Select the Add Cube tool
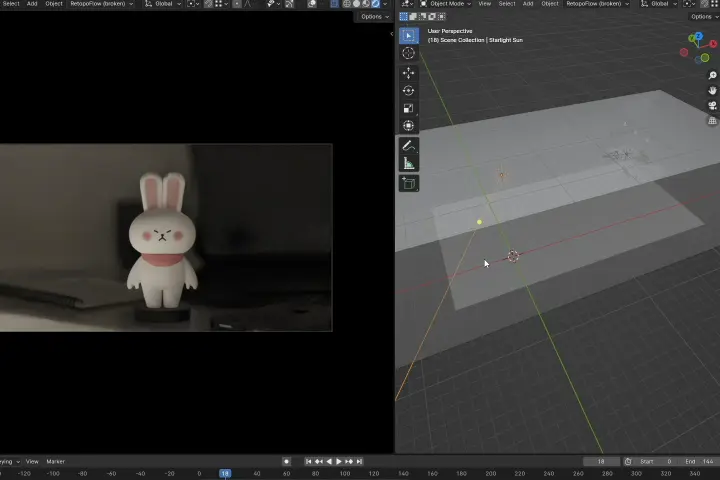This screenshot has width=720, height=480. click(409, 184)
